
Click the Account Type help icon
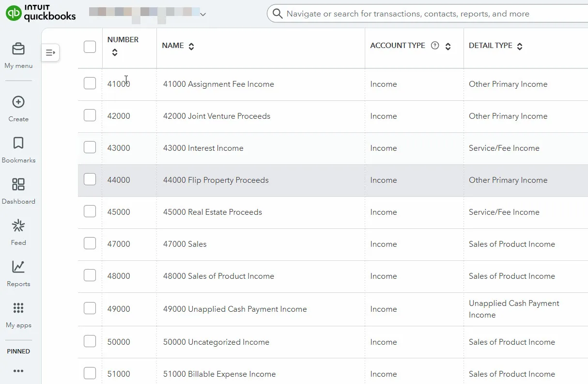435,46
